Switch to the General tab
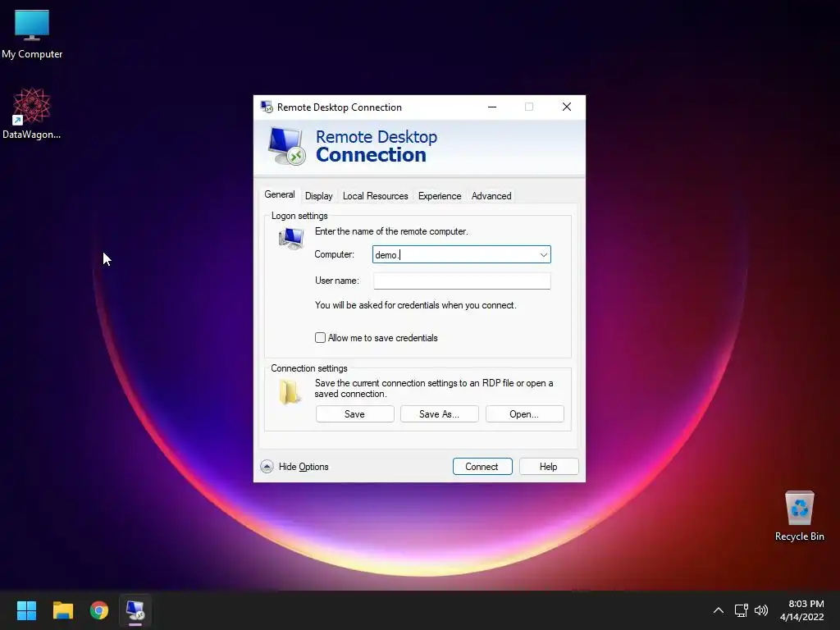The image size is (840, 630). pos(280,194)
